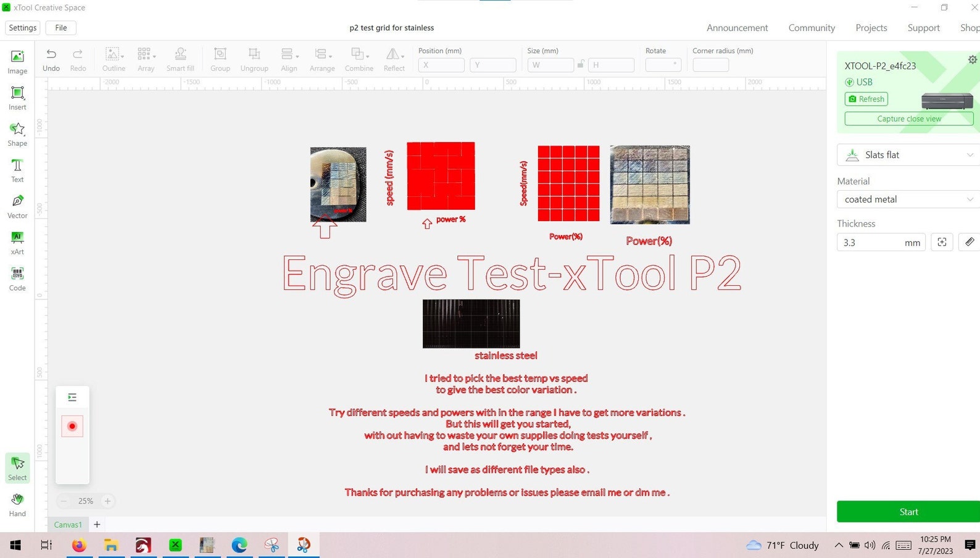Click the X position field
Viewport: 980px width, 558px height.
point(441,65)
